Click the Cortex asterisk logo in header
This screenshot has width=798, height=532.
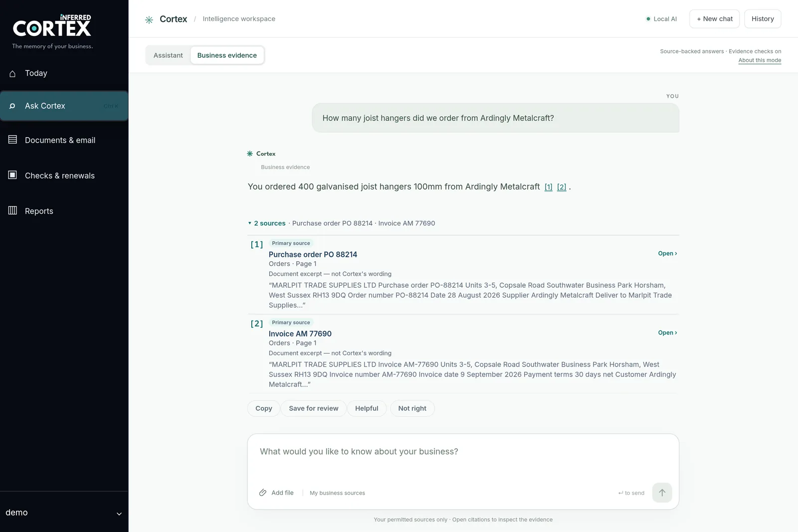coord(149,19)
